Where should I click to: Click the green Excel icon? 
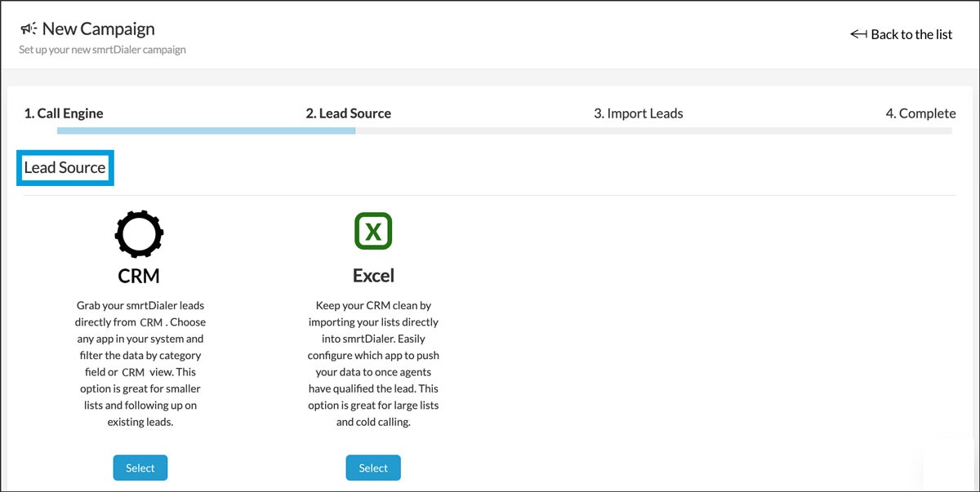coord(373,232)
